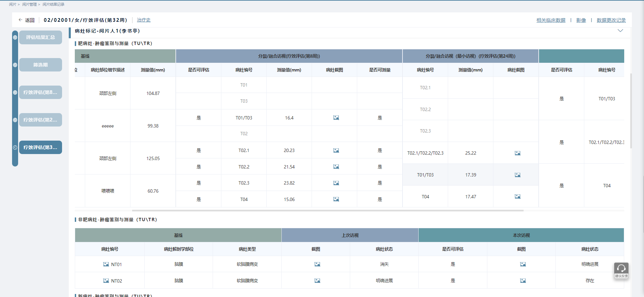644x297 pixels.
Task: View screenshot icon for T02.1/T02.2/T02.3 row 25.22
Action: pyautogui.click(x=518, y=153)
